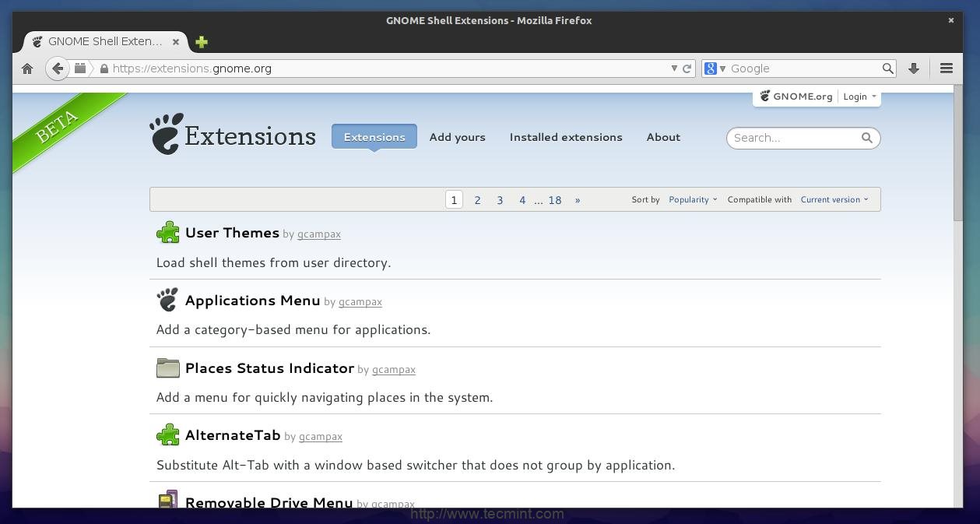Switch to the Installed extensions tab
This screenshot has height=524, width=980.
click(x=566, y=137)
